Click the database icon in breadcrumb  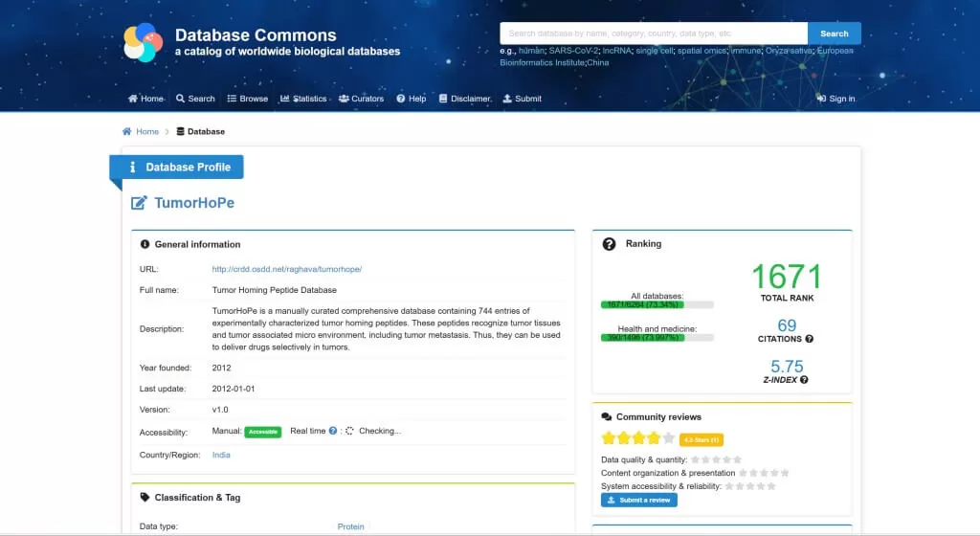(180, 131)
